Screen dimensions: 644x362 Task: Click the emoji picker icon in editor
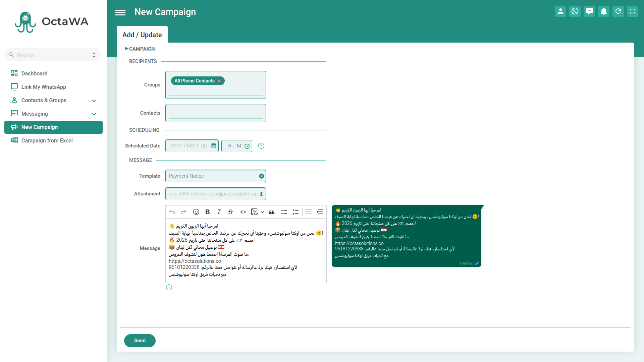point(196,212)
